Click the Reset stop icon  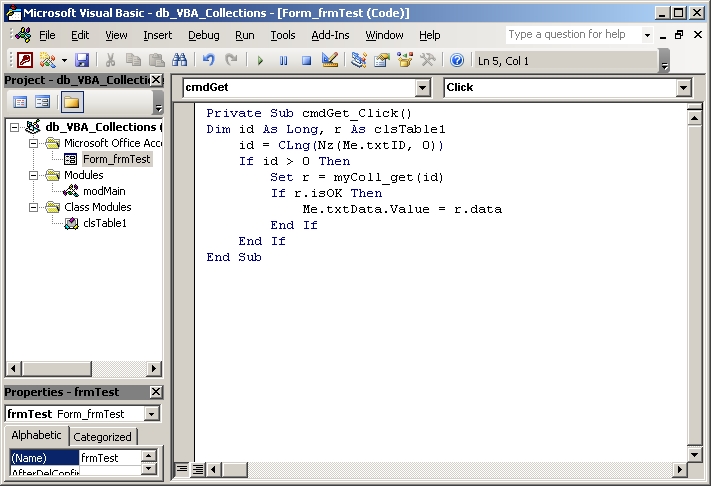307,60
